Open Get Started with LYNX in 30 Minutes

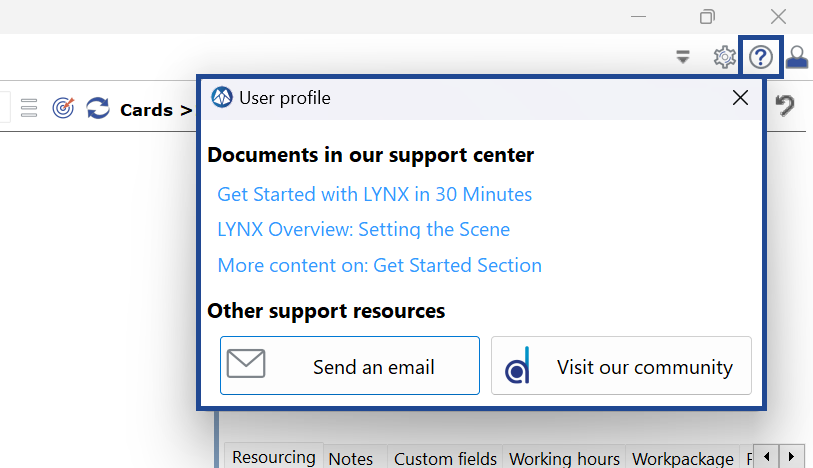374,194
